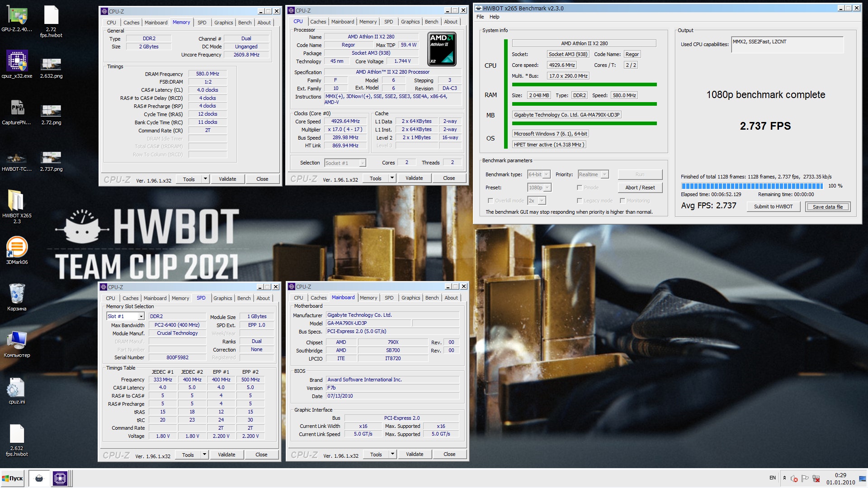This screenshot has height=488, width=868.
Task: Show hidden tray icons arrow
Action: point(784,478)
